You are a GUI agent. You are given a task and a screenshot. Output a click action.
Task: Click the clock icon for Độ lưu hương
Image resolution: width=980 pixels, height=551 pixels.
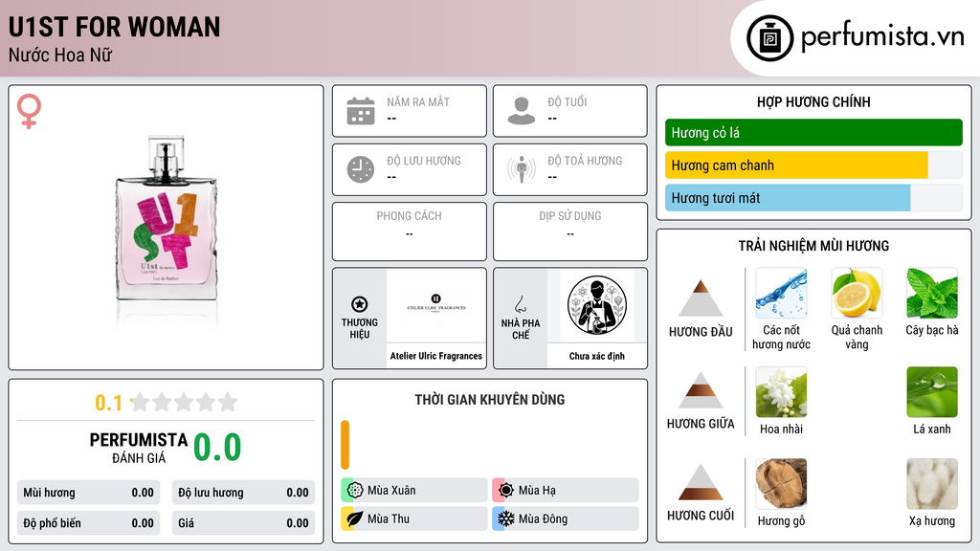[361, 169]
